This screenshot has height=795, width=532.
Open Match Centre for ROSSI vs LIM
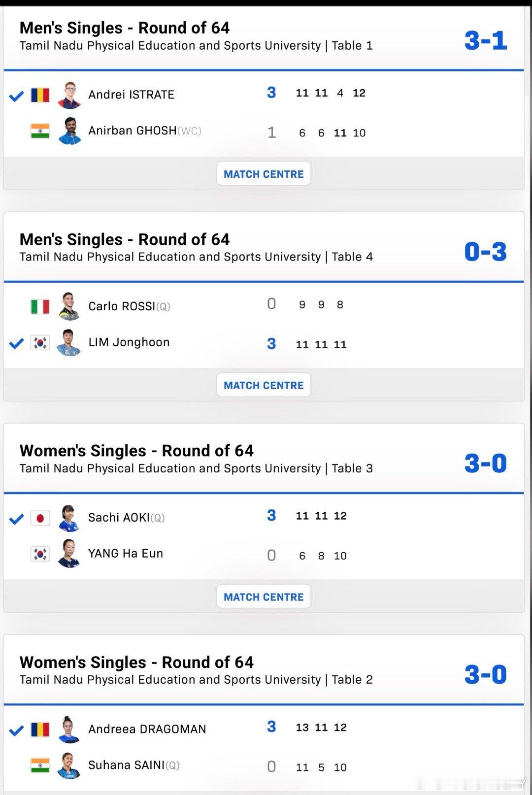[x=264, y=385]
